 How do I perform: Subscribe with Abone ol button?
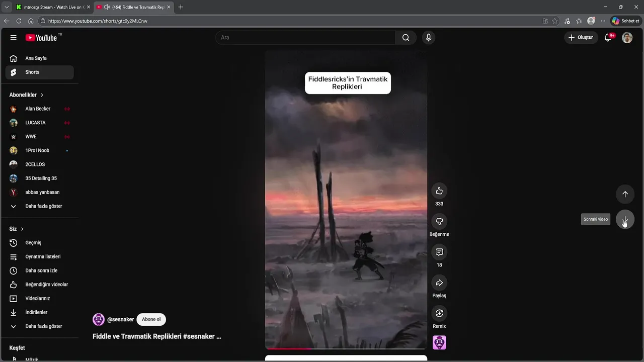[151, 319]
